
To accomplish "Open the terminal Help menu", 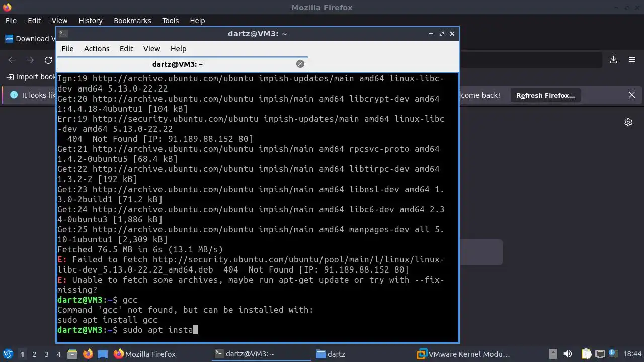I will pos(178,49).
